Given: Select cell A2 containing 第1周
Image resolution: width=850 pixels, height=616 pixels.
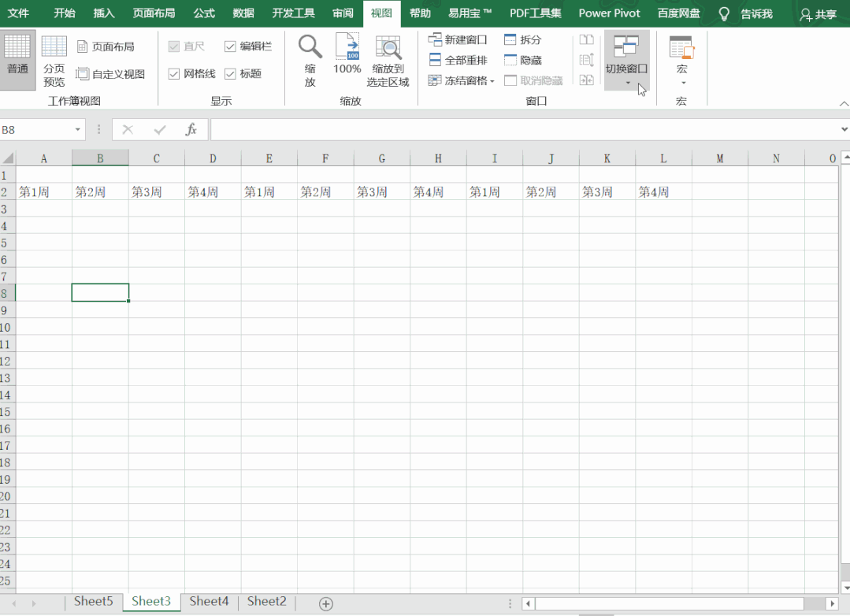Looking at the screenshot, I should pos(44,192).
